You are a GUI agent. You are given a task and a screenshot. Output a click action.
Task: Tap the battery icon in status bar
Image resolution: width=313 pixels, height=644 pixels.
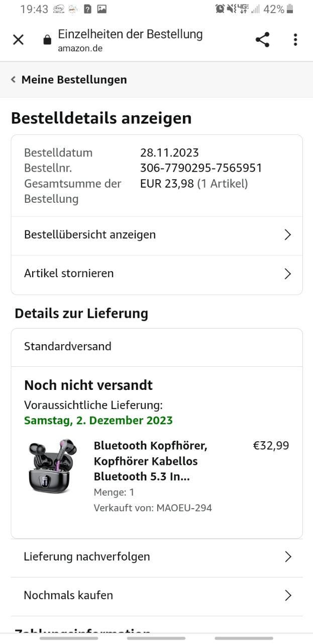[x=290, y=9]
